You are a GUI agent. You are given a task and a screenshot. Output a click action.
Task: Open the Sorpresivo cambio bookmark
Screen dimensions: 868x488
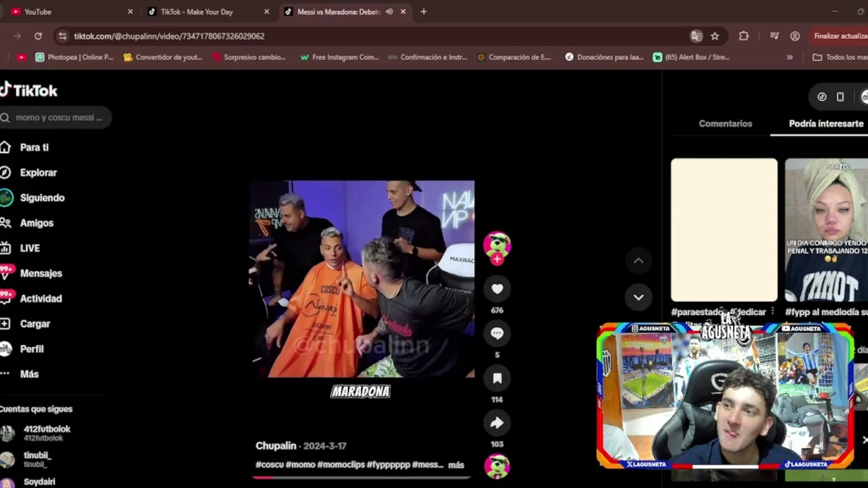tap(249, 57)
